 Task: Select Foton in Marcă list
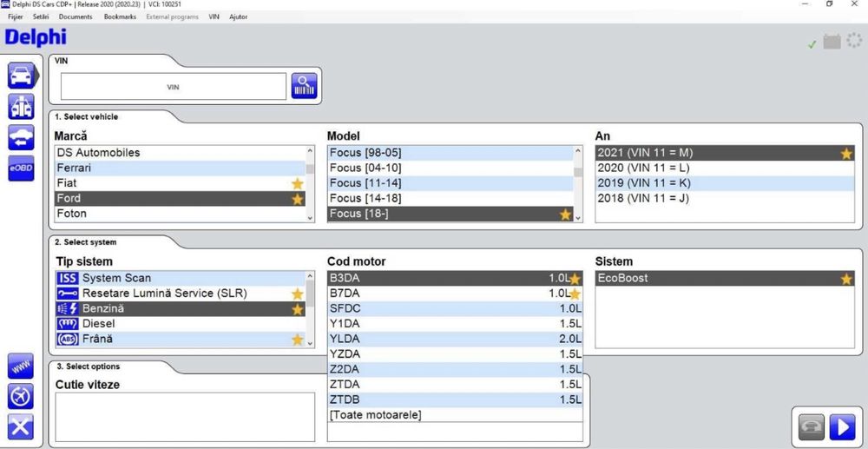coord(180,214)
